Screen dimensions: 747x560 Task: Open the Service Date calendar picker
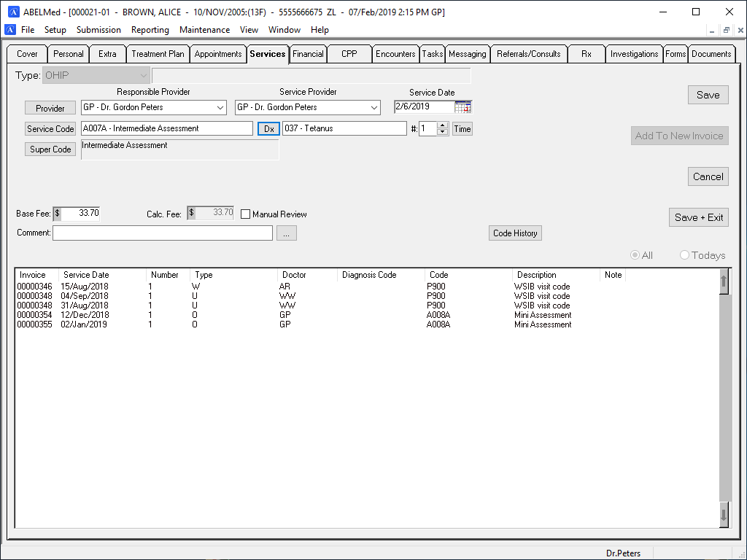click(x=462, y=106)
